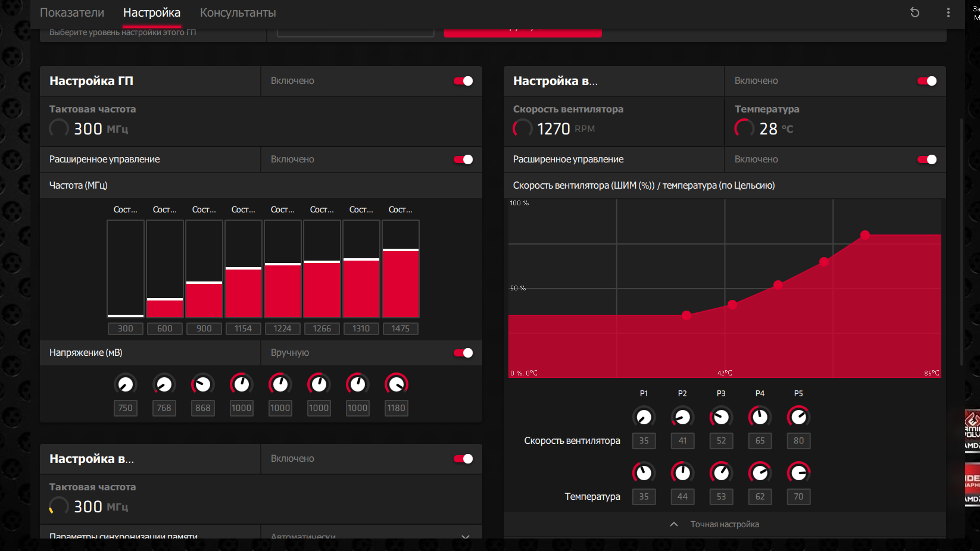Toggle fan Расширенное управление switch
Image resolution: width=980 pixels, height=551 pixels.
click(x=927, y=159)
